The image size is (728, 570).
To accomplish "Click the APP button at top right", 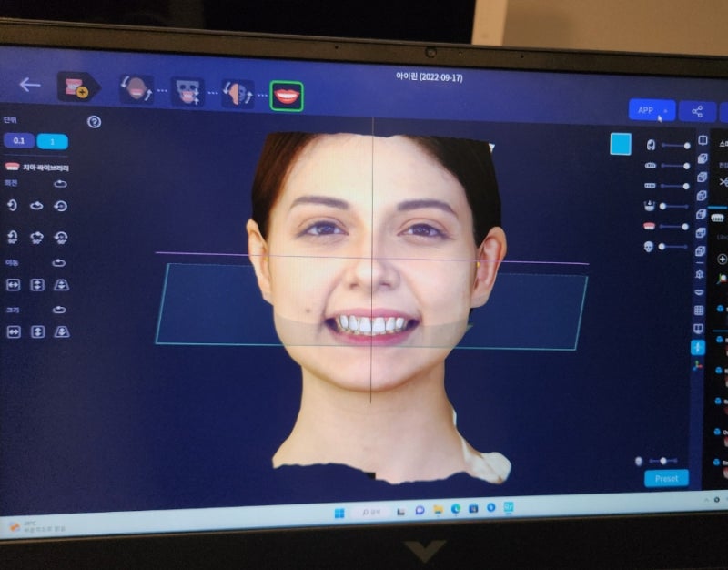I will [x=645, y=111].
